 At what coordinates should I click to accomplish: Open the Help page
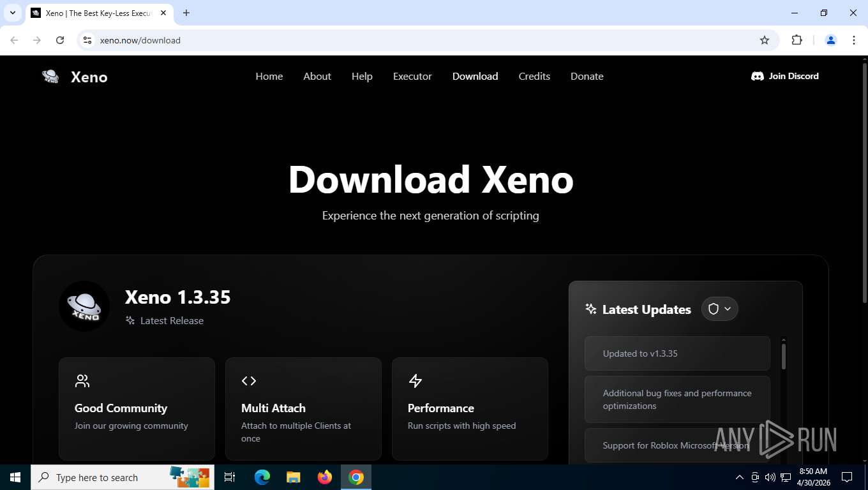point(362,76)
